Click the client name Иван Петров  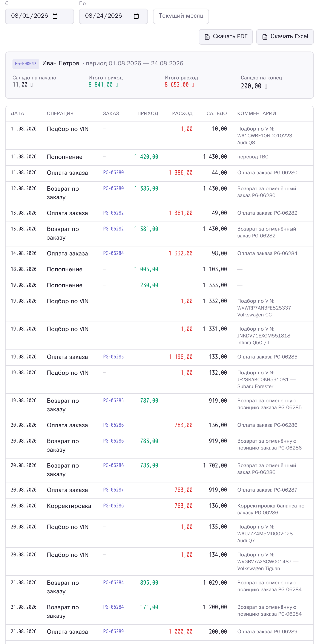click(x=61, y=64)
